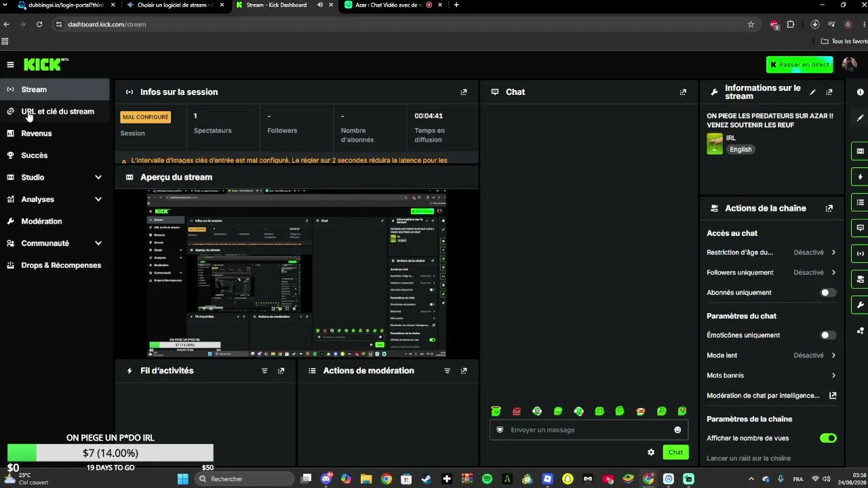Reload the Kick dashboard page

(39, 24)
